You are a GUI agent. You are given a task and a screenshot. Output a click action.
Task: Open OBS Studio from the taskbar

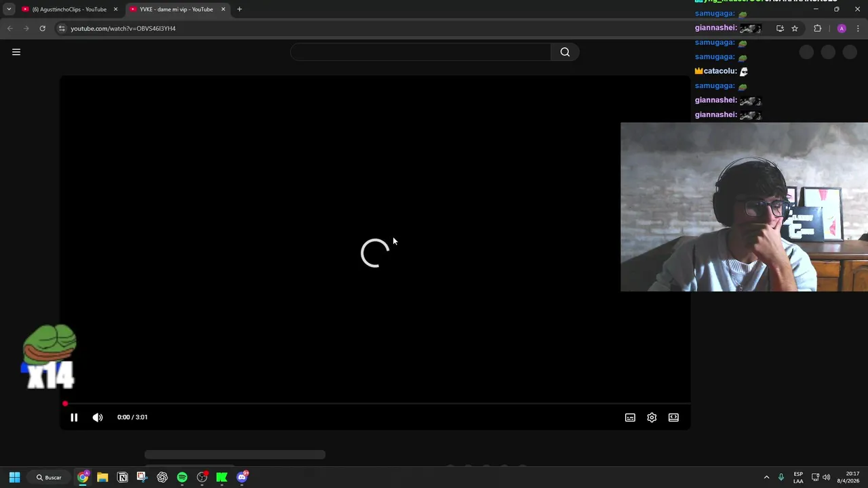point(202,477)
